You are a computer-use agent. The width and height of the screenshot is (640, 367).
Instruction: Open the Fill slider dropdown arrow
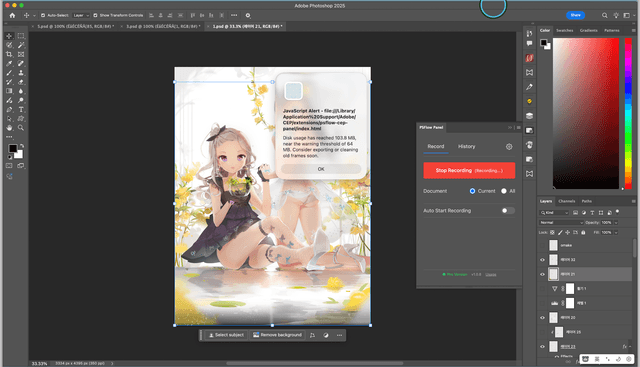click(616, 232)
